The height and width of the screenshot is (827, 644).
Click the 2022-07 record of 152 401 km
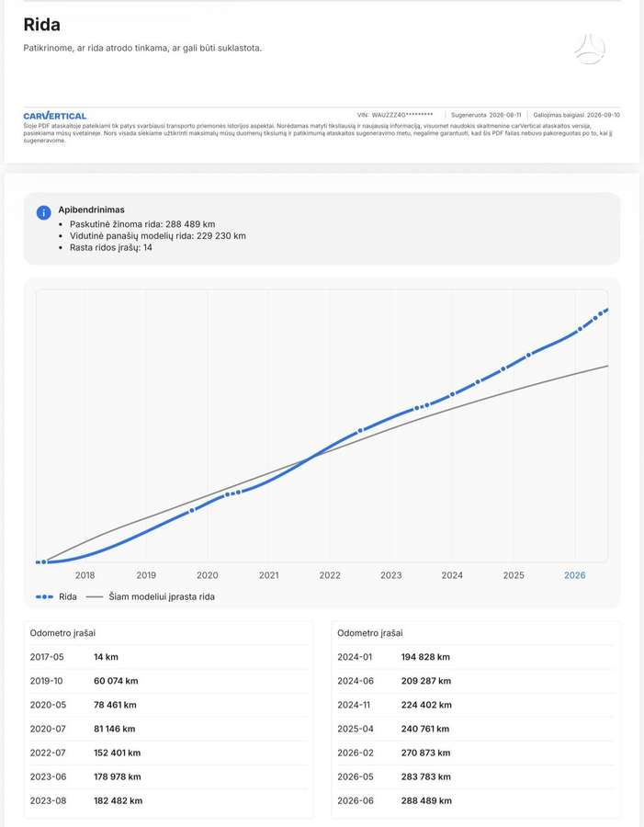click(x=168, y=753)
